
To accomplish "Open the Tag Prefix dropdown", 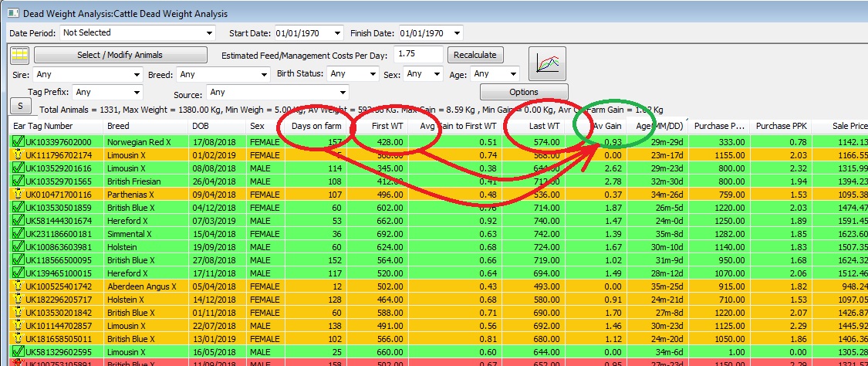I will click(137, 93).
